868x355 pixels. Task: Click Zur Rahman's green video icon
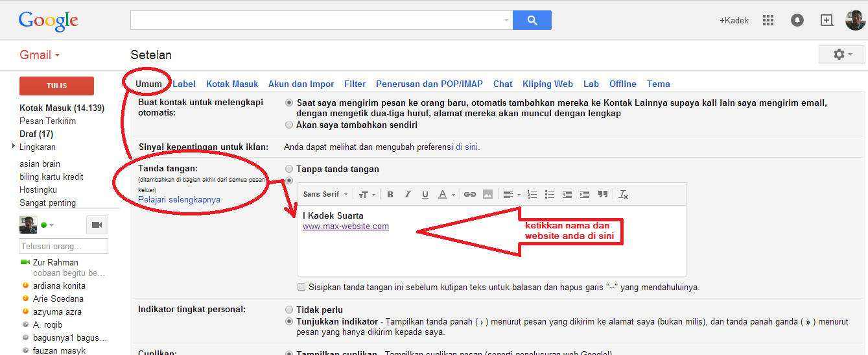pos(25,262)
